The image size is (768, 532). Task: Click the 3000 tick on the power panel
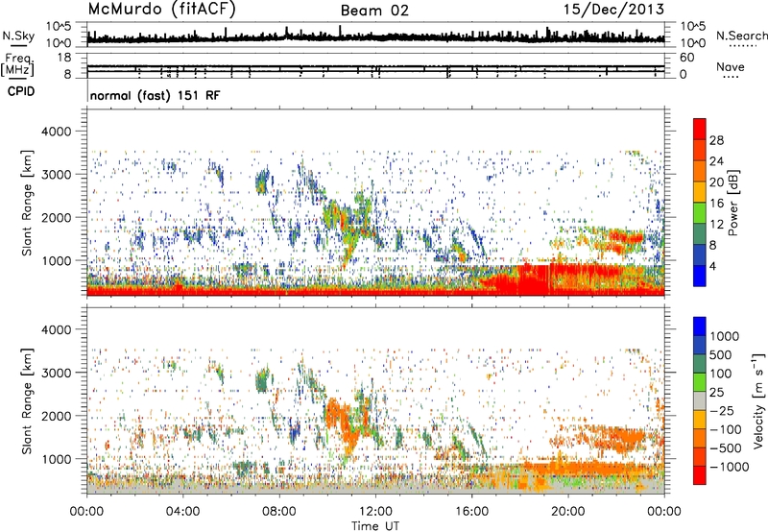pos(57,175)
